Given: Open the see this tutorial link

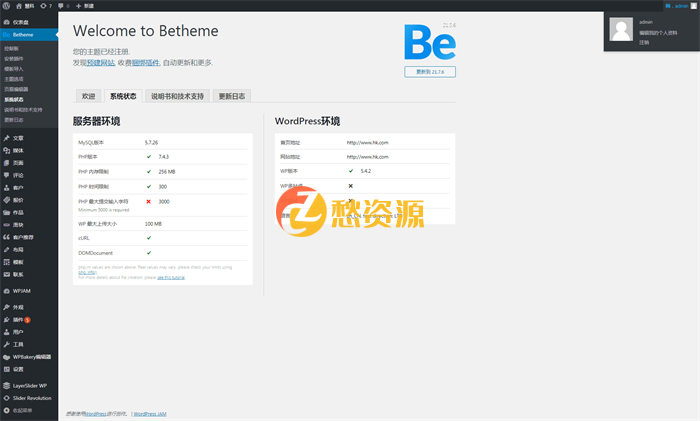Looking at the screenshot, I should click(171, 277).
